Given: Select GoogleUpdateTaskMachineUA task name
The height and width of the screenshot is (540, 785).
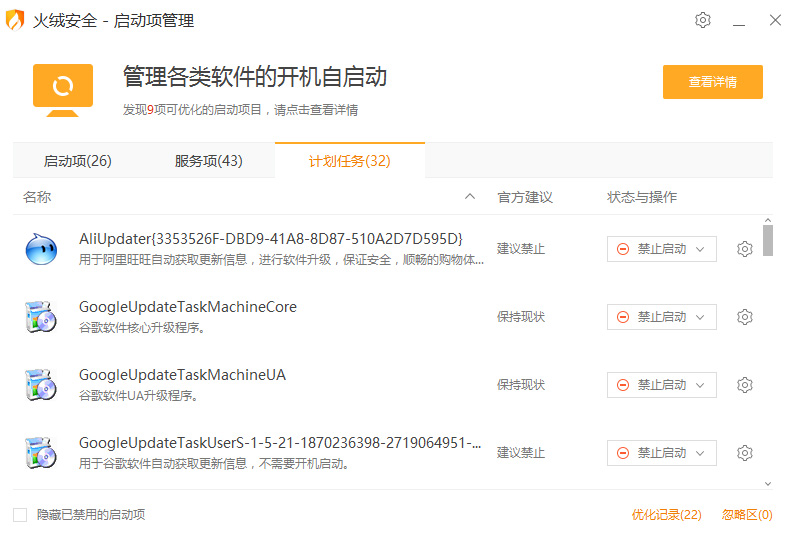Looking at the screenshot, I should [x=182, y=375].
